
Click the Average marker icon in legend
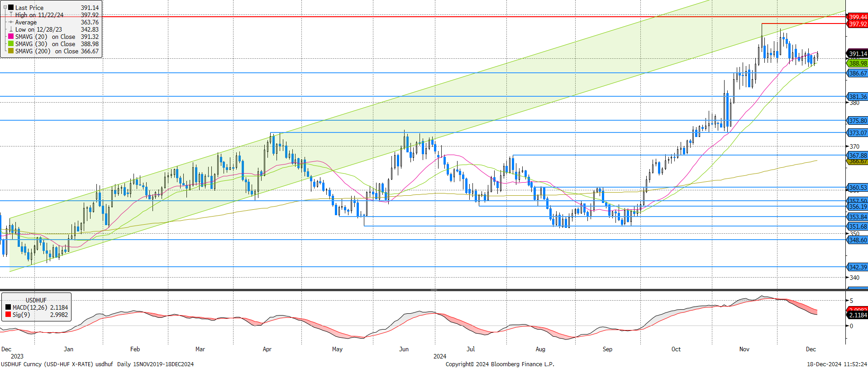pyautogui.click(x=11, y=22)
